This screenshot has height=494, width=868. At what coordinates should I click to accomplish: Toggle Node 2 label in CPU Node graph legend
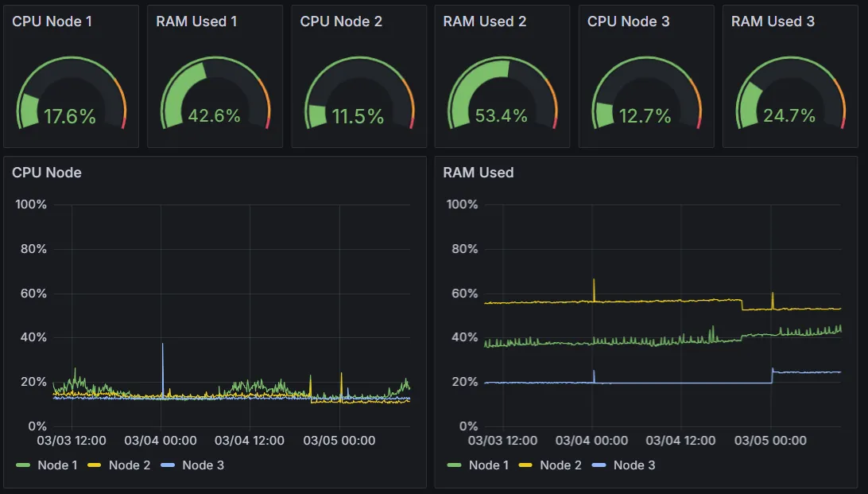point(129,465)
